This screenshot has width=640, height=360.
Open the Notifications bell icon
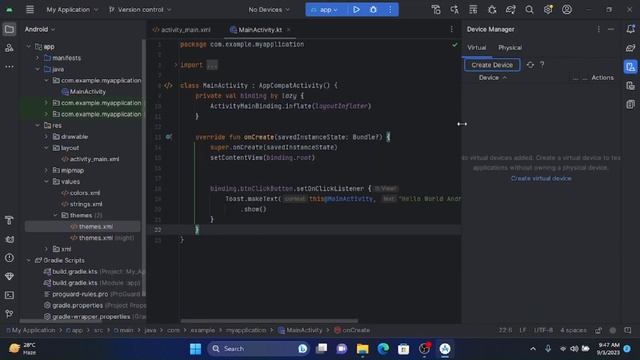631,29
